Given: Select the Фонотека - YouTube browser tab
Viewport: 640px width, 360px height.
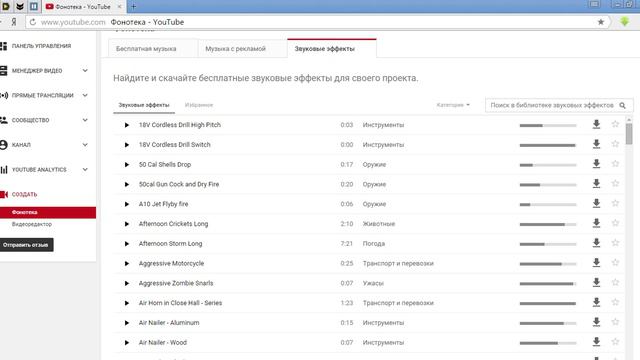Looking at the screenshot, I should pyautogui.click(x=84, y=7).
